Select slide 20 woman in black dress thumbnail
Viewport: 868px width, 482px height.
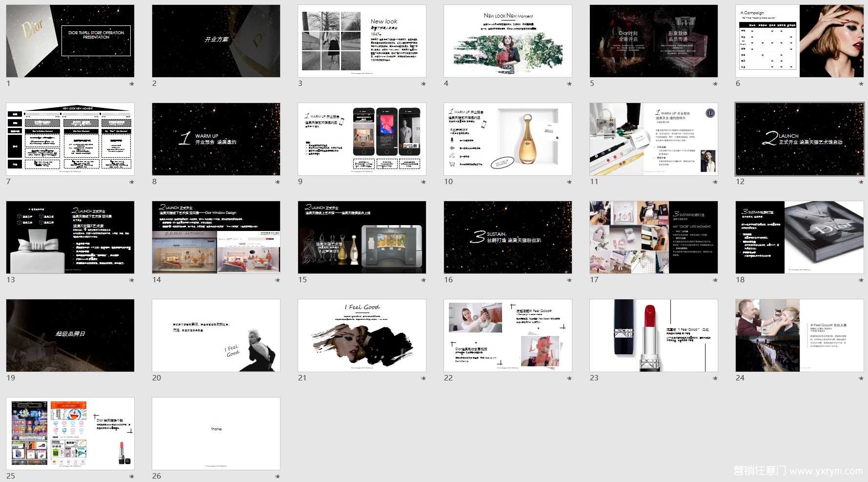click(x=216, y=335)
